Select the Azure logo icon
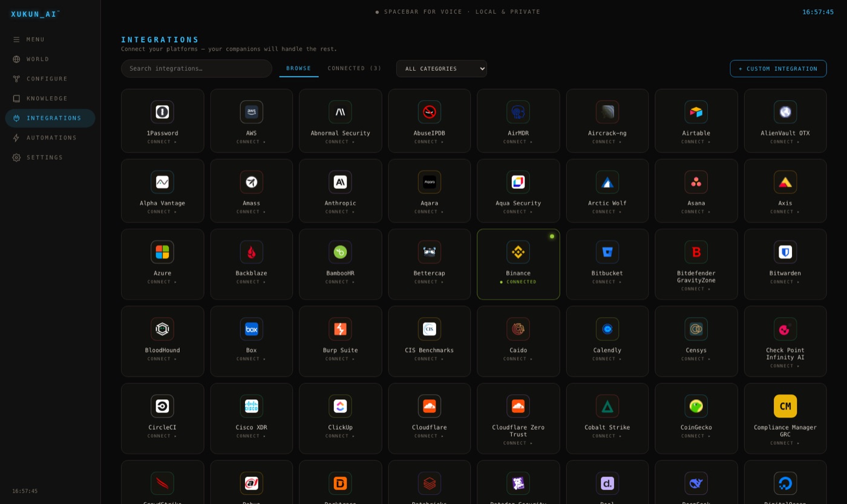This screenshot has width=847, height=504. (162, 252)
